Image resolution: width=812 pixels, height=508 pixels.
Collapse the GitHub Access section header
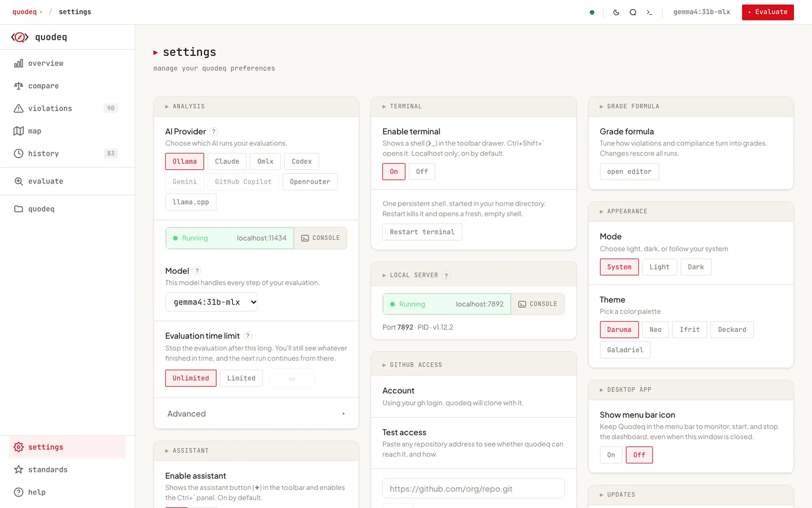coord(474,365)
